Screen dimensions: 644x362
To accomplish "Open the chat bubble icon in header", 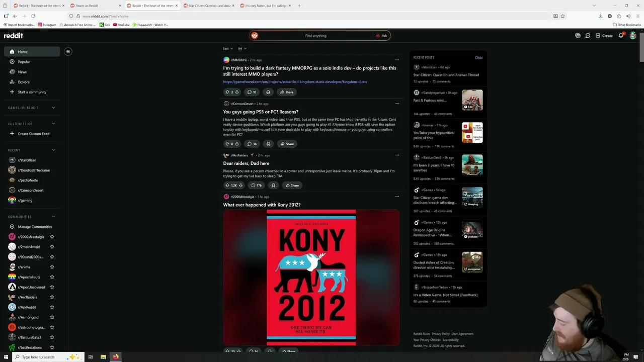I will pos(588,36).
